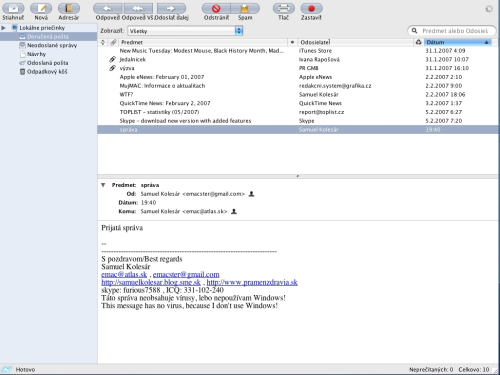The height and width of the screenshot is (375, 500).
Task: Add recipient emac@atlas.sk contact icon
Action: point(234,211)
